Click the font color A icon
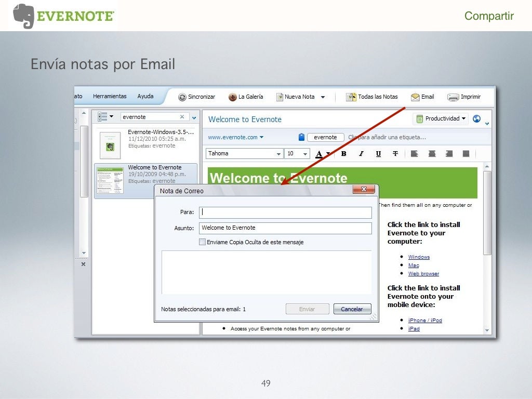This screenshot has width=532, height=399. click(x=319, y=154)
